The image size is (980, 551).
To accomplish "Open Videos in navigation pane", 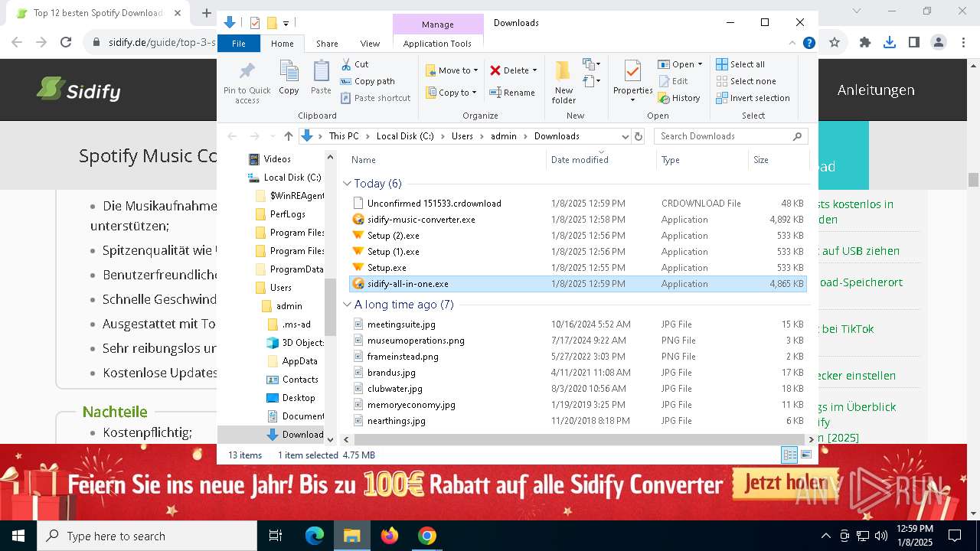I will pyautogui.click(x=277, y=159).
